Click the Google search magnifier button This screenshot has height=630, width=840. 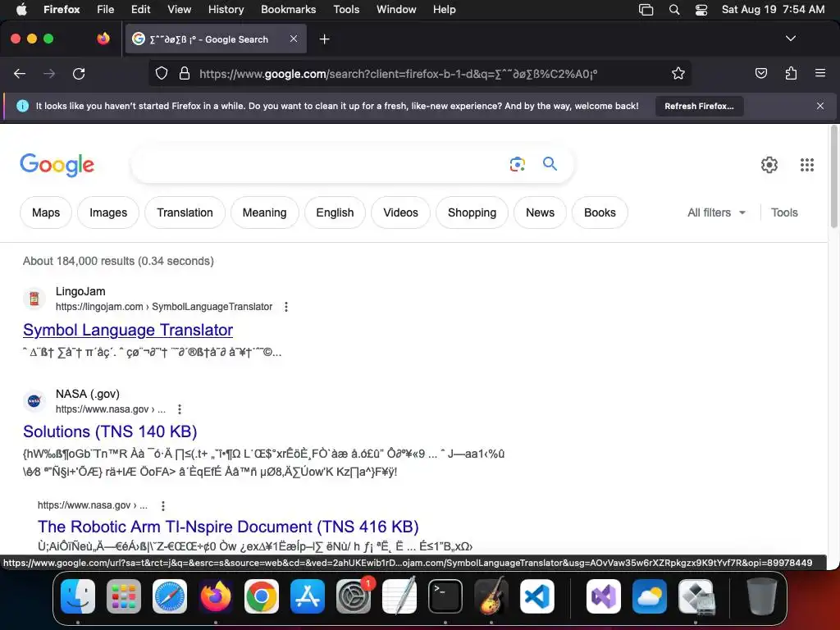(550, 163)
